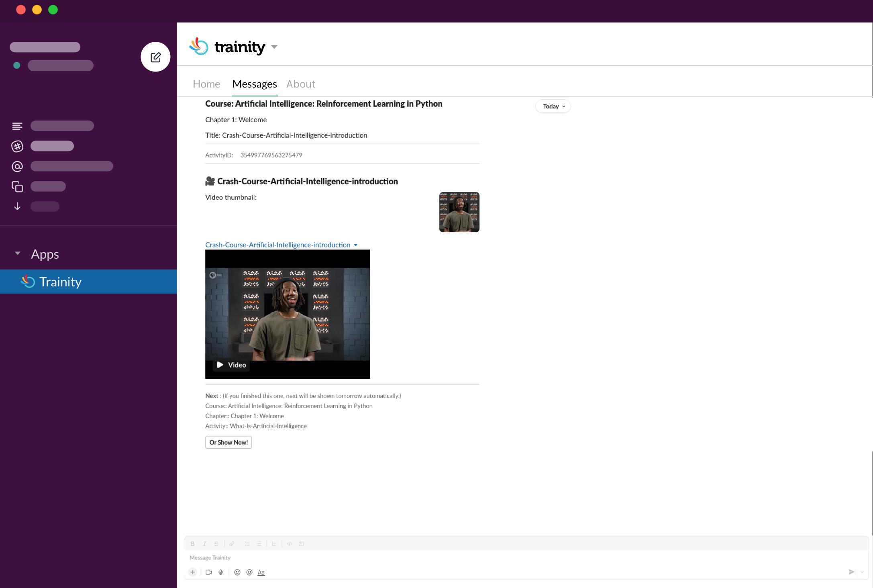Toggle bold formatting in the composer
This screenshot has width=873, height=588.
tap(193, 544)
